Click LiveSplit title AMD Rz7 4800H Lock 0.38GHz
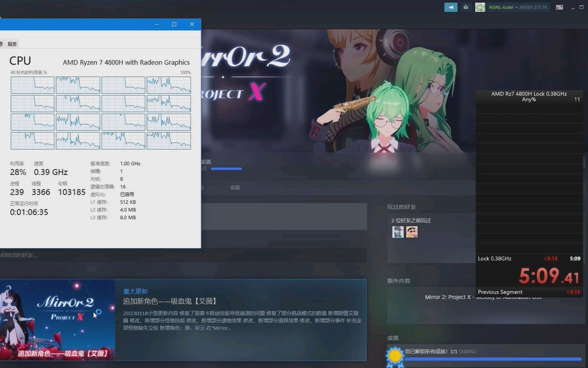 click(x=529, y=94)
